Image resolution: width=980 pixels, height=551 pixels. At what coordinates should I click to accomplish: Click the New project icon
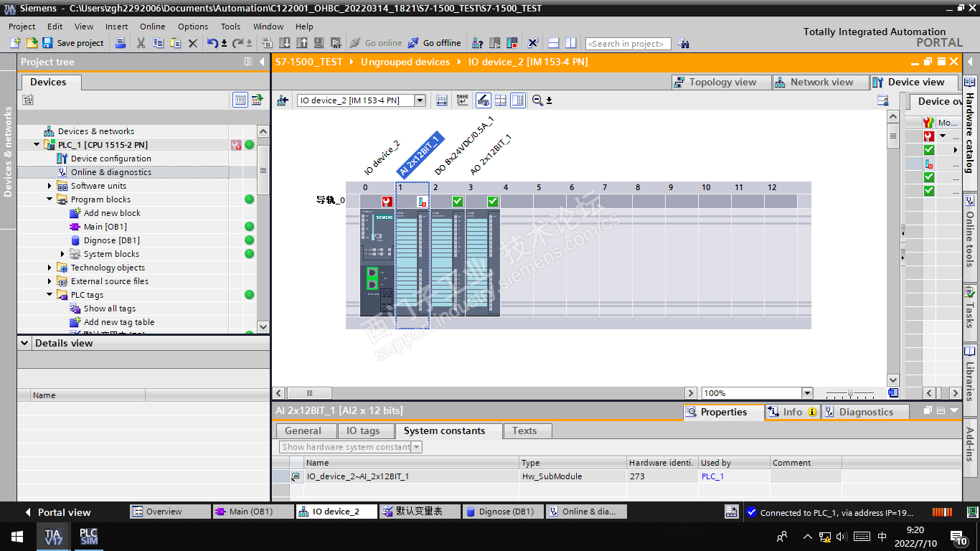point(16,43)
